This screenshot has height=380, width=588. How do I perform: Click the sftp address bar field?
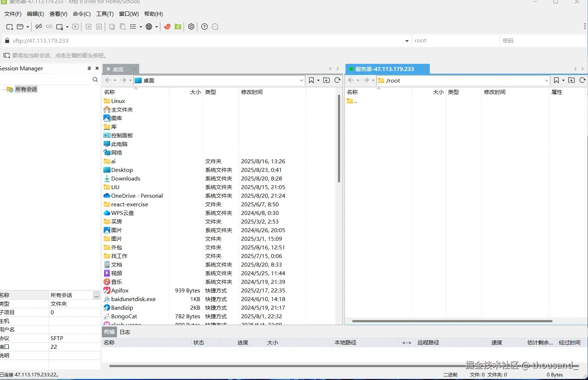point(206,41)
